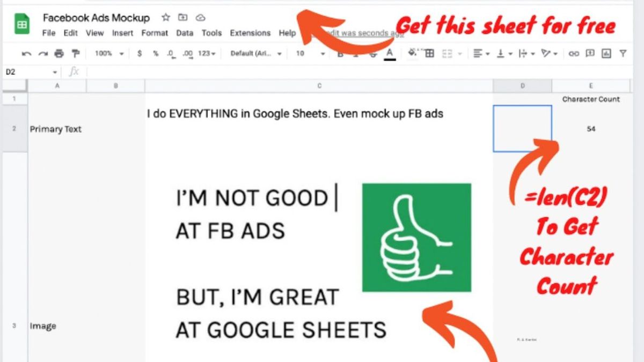The width and height of the screenshot is (644, 362).
Task: Open the Data menu
Action: [185, 33]
